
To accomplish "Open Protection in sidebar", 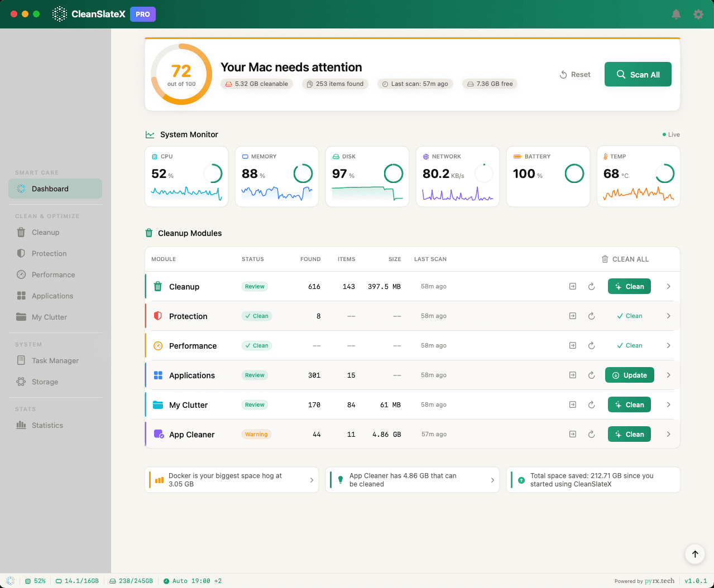I will (x=55, y=253).
